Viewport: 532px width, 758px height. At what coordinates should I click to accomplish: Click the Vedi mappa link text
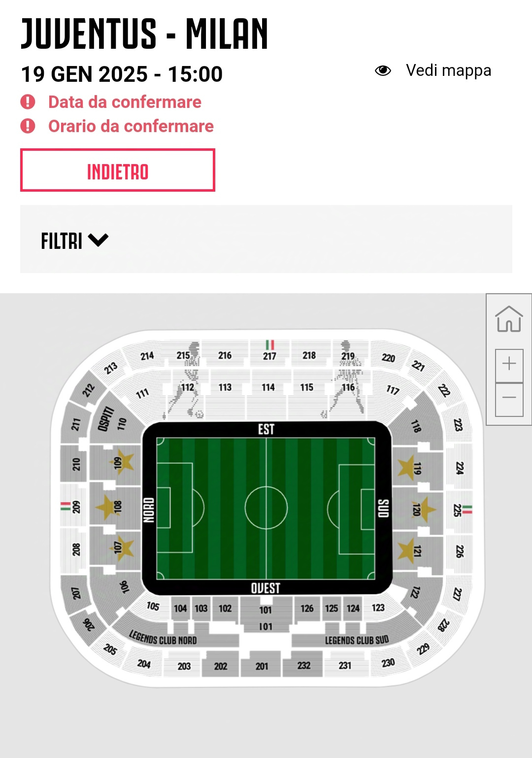coord(448,70)
